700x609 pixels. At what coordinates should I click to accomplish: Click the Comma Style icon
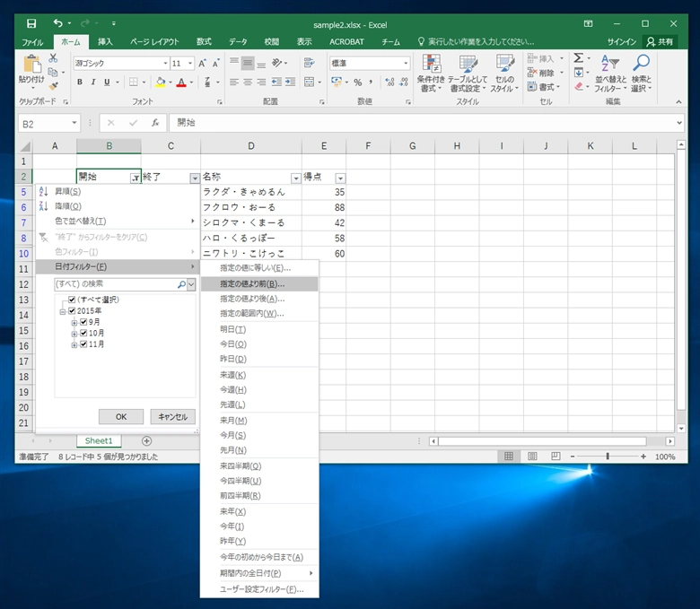click(371, 83)
